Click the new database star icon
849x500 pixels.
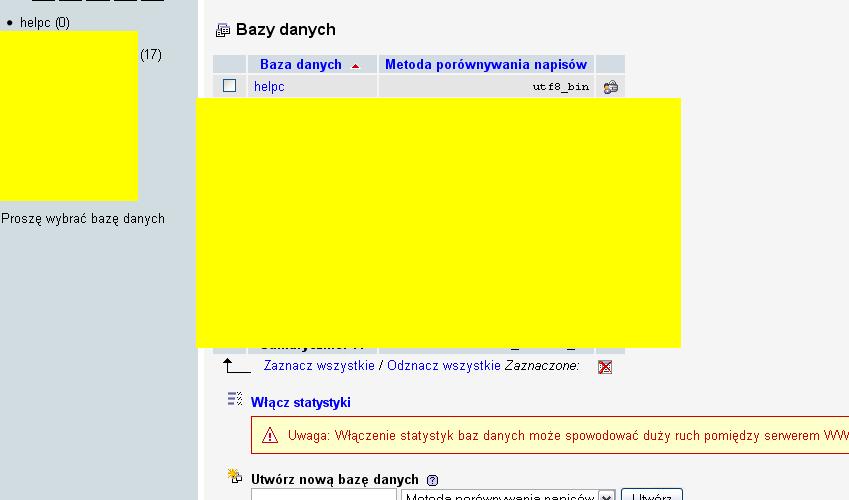click(x=235, y=476)
